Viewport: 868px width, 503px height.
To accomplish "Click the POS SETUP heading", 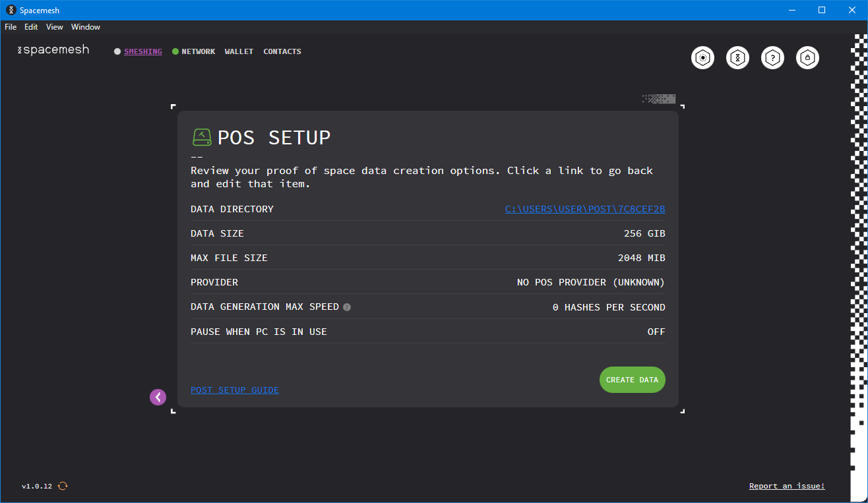I will [x=274, y=137].
